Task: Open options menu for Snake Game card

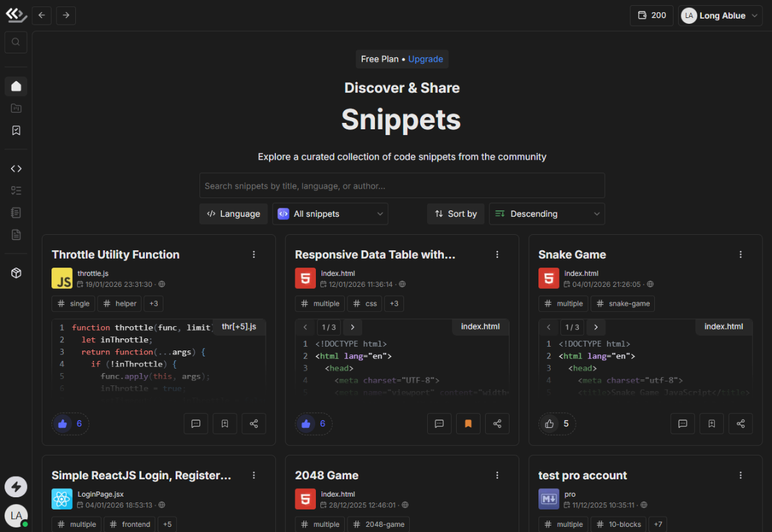Action: 740,255
